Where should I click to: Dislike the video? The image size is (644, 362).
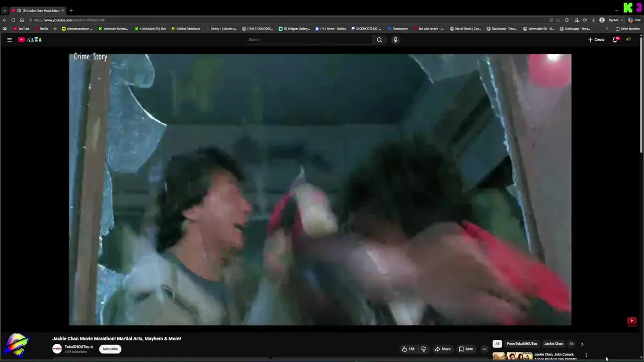424,349
